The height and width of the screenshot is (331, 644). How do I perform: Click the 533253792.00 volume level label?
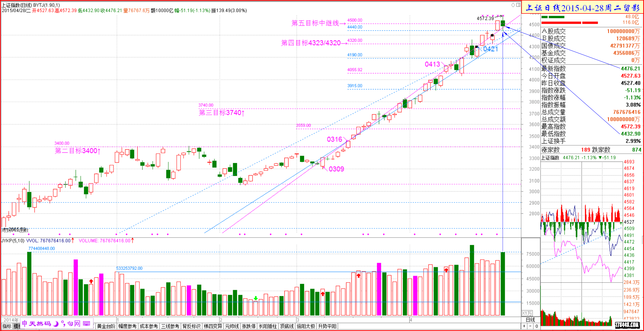pos(129,268)
